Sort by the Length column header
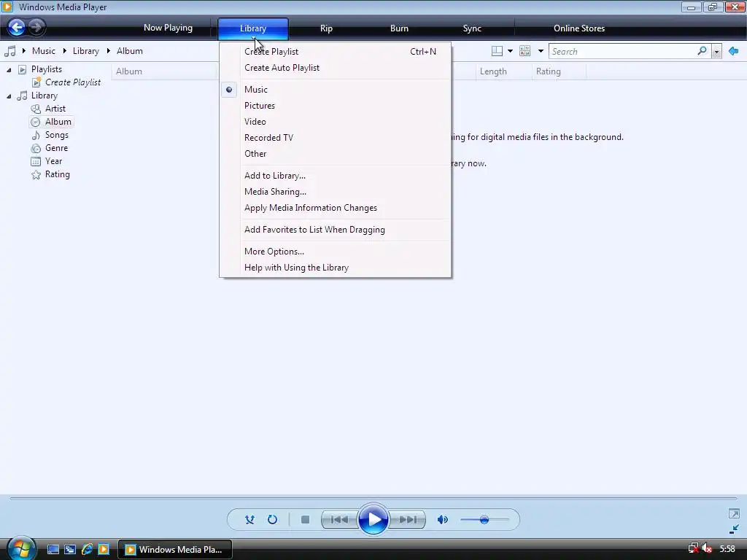Image resolution: width=747 pixels, height=560 pixels. (x=503, y=71)
